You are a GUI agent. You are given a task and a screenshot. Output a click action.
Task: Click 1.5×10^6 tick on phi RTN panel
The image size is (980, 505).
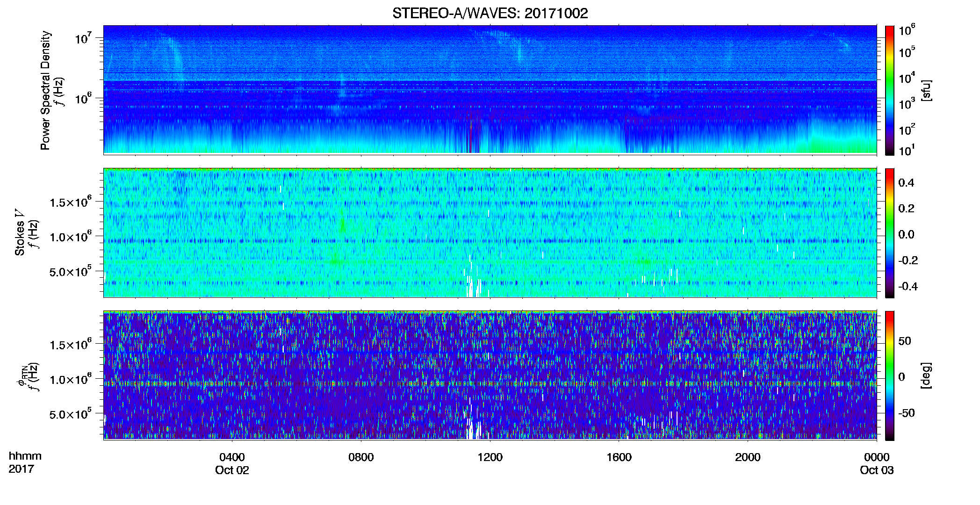coord(71,344)
